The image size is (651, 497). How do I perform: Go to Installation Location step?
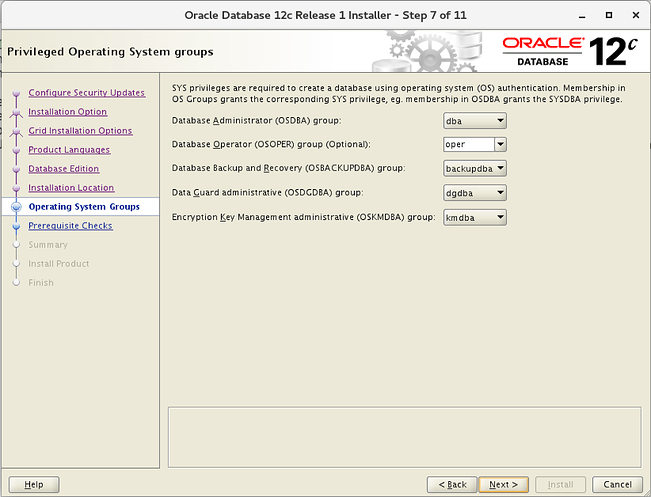pos(71,188)
